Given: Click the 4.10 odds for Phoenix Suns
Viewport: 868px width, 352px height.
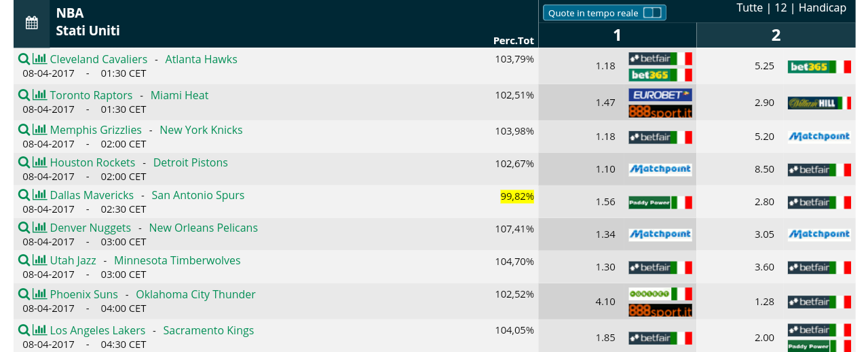Looking at the screenshot, I should pos(605,302).
